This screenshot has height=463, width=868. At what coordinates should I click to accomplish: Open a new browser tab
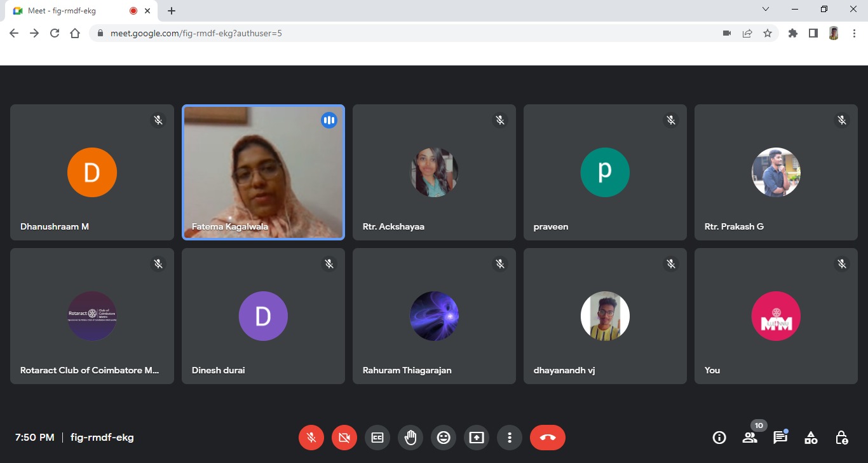click(x=172, y=11)
